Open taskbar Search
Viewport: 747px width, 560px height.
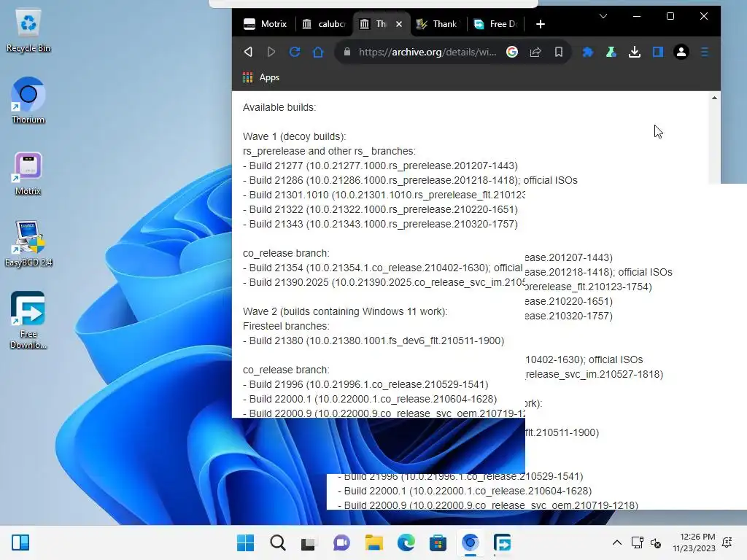click(x=277, y=542)
